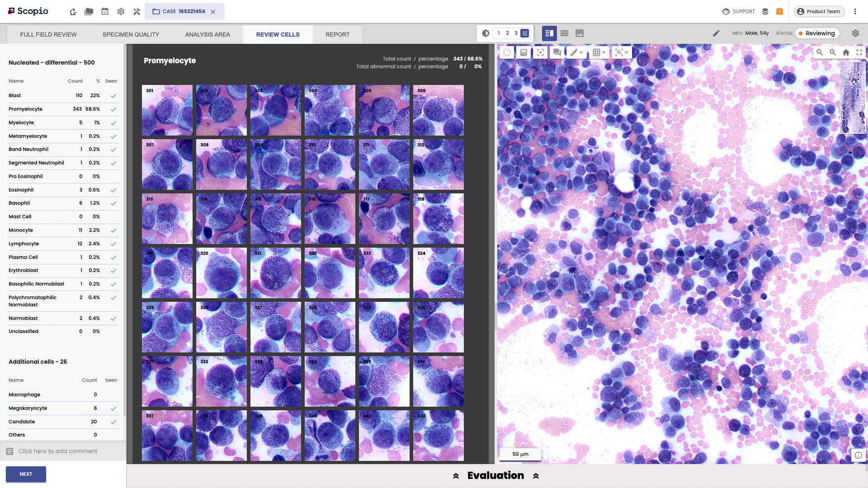Screen dimensions: 868x488
Task: Select the ruler measurement tool
Action: coord(573,52)
